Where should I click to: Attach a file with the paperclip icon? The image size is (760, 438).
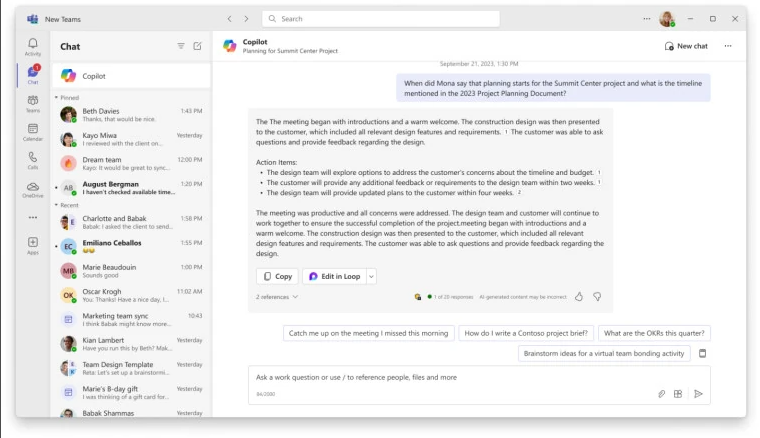(x=661, y=394)
